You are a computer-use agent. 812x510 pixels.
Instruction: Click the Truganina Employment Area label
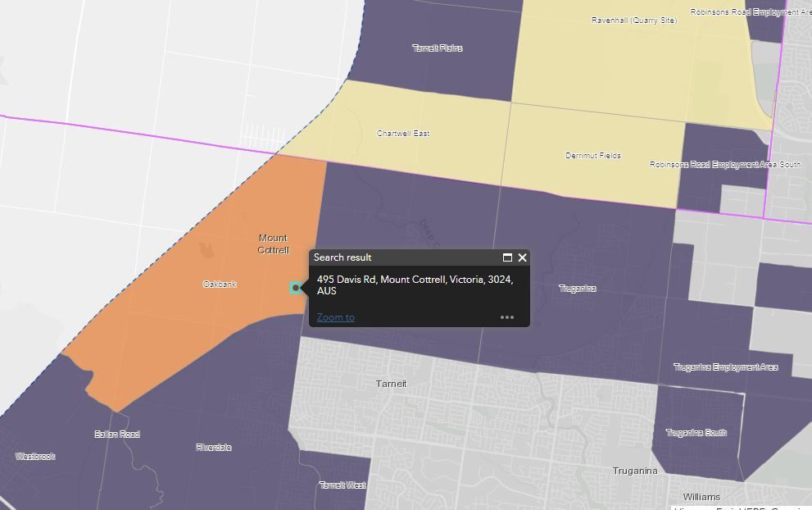tap(725, 367)
